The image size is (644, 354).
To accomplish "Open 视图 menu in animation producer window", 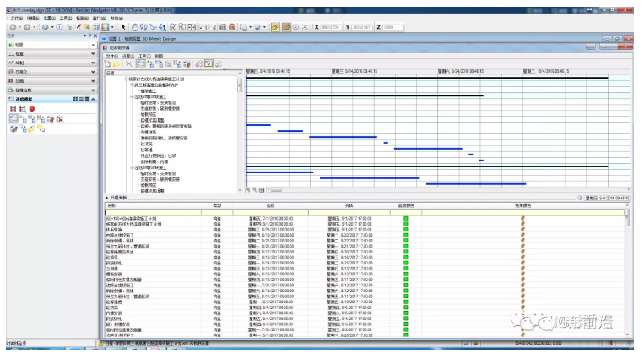I will coord(159,56).
